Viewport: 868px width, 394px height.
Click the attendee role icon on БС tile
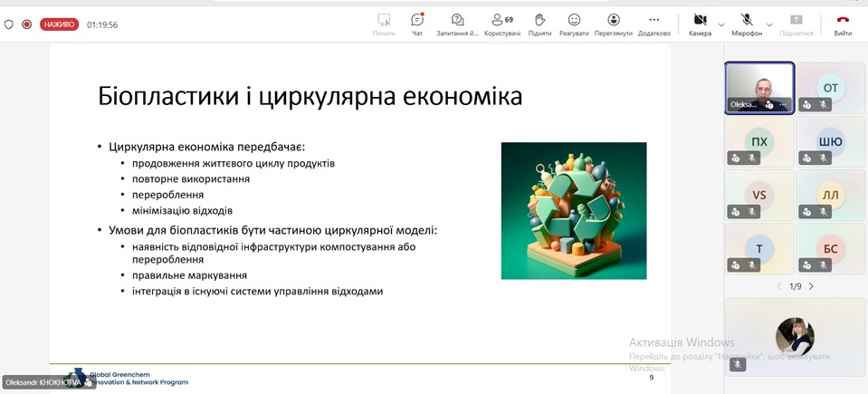tap(807, 265)
